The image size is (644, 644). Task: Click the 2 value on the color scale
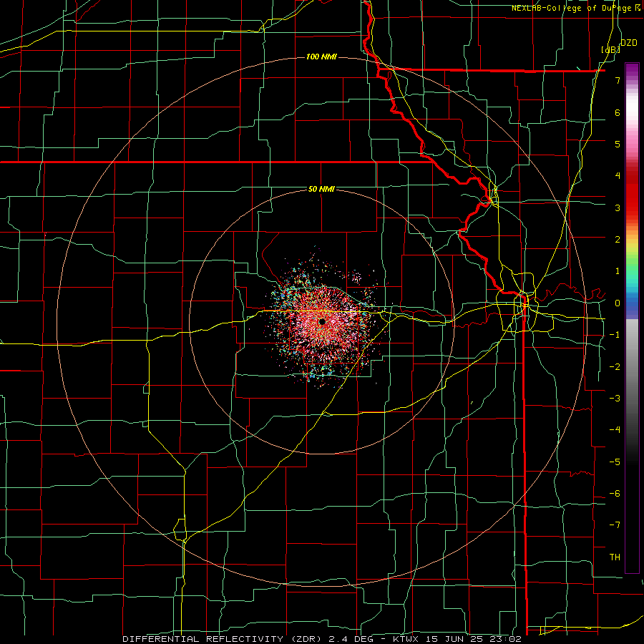point(618,239)
